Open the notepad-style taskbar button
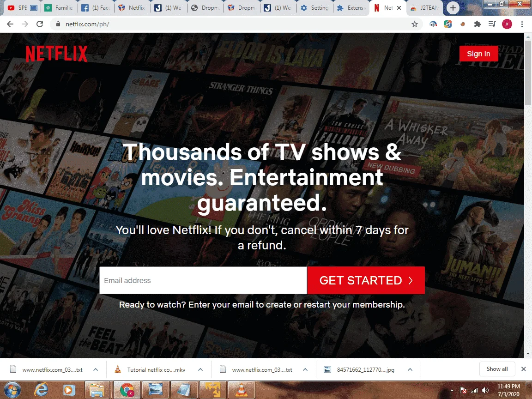This screenshot has width=532, height=399. click(184, 390)
